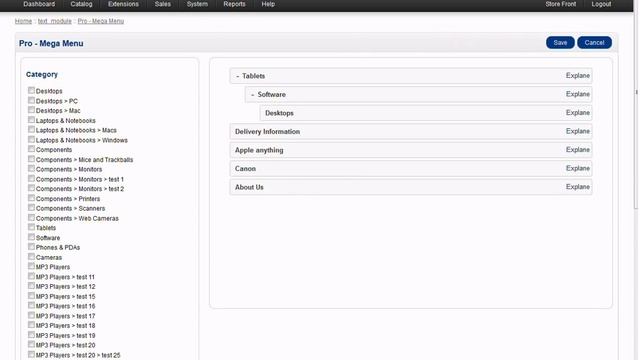
Task: Check MP3 Players > test 12 checkbox
Action: click(31, 286)
